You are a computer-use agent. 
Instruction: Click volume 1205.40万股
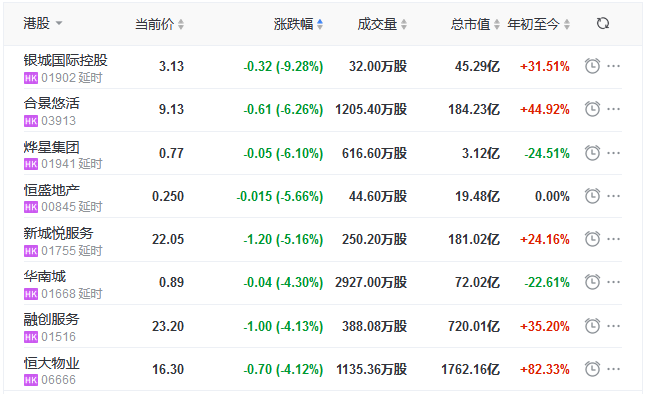click(x=371, y=109)
